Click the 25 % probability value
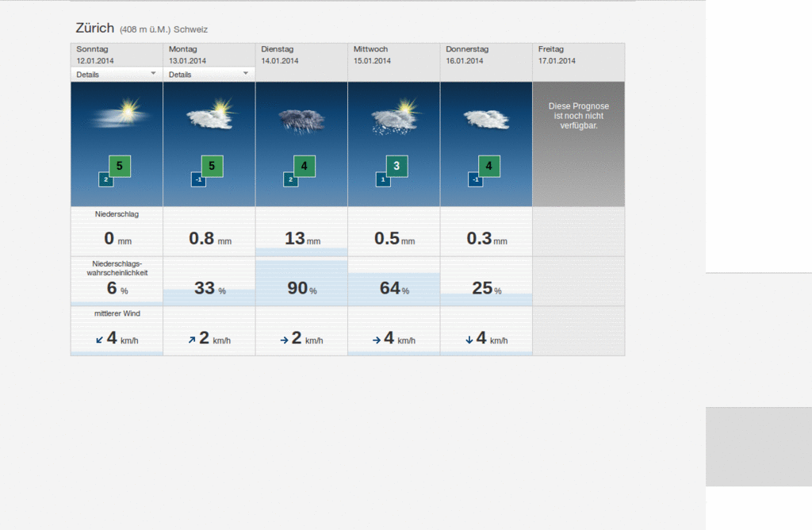 pos(487,288)
